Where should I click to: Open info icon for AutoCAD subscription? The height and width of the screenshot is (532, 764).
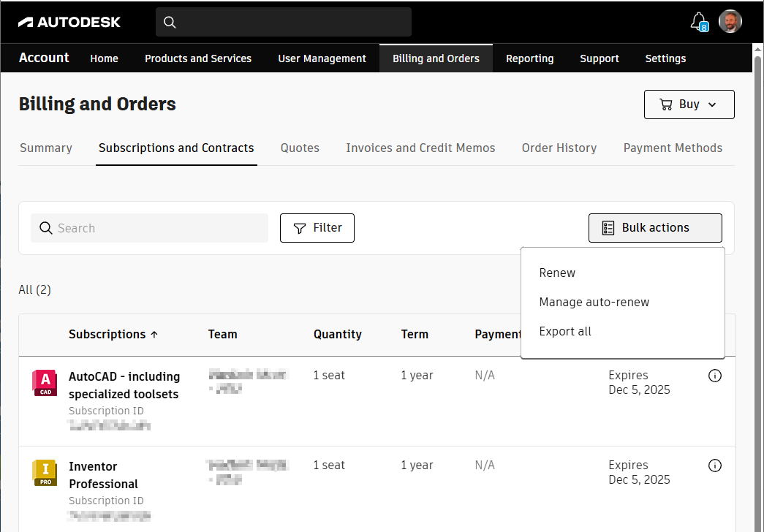pos(715,376)
